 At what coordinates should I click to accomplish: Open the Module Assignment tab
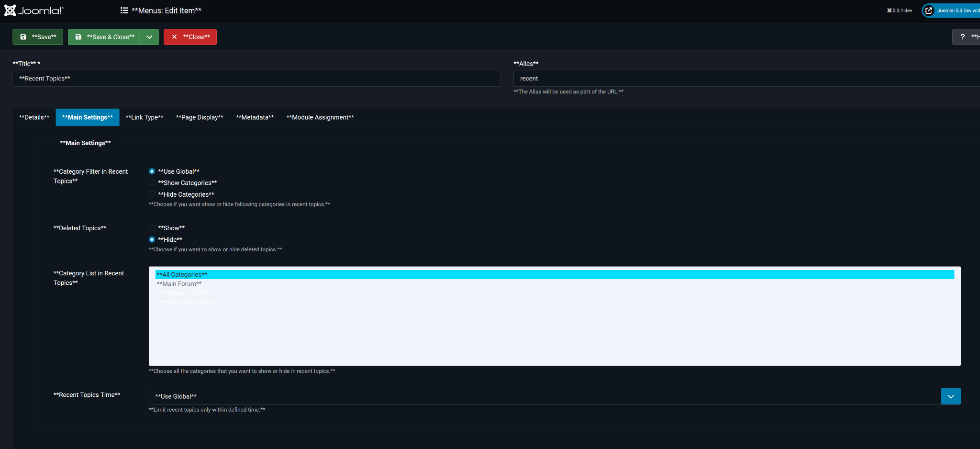pos(320,117)
